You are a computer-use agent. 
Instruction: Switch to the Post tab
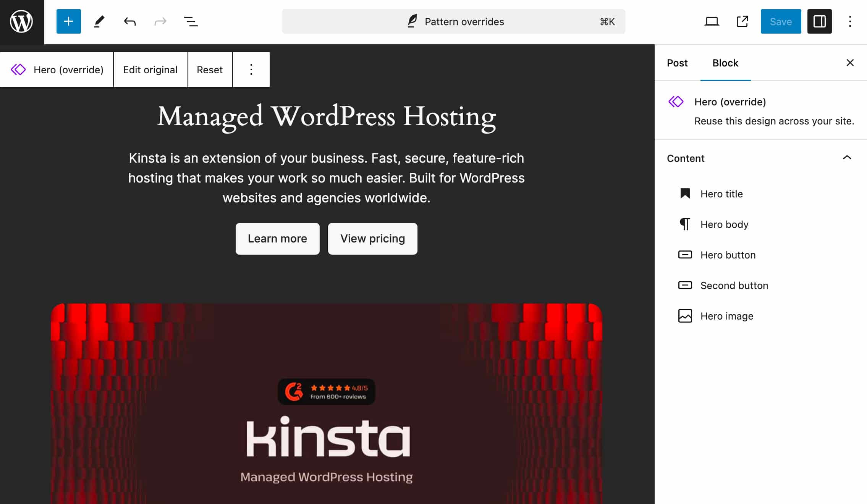[677, 63]
